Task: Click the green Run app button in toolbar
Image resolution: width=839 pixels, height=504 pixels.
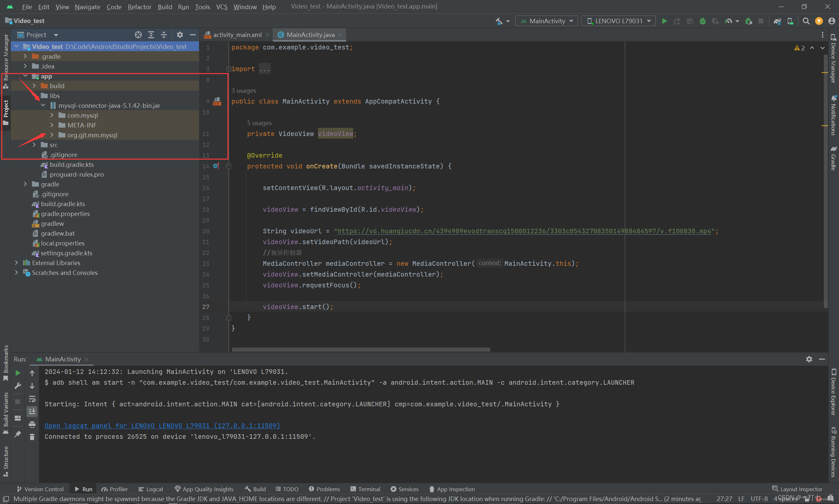Action: pyautogui.click(x=664, y=21)
